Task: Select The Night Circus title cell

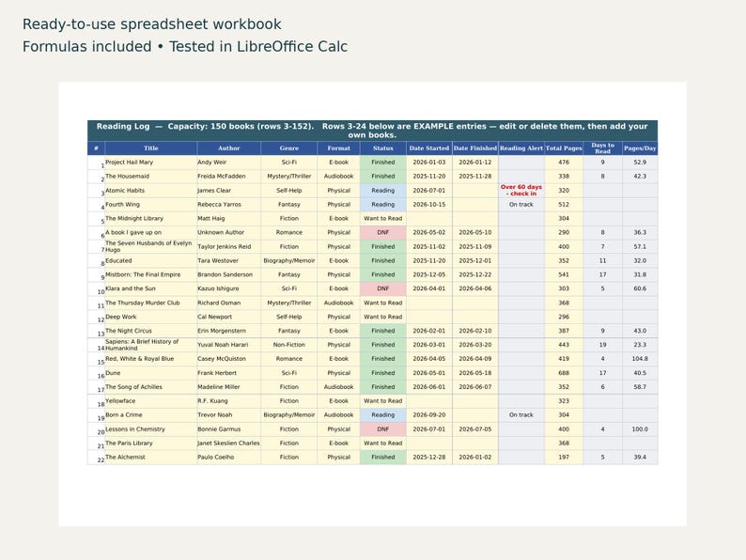Action: click(x=151, y=331)
